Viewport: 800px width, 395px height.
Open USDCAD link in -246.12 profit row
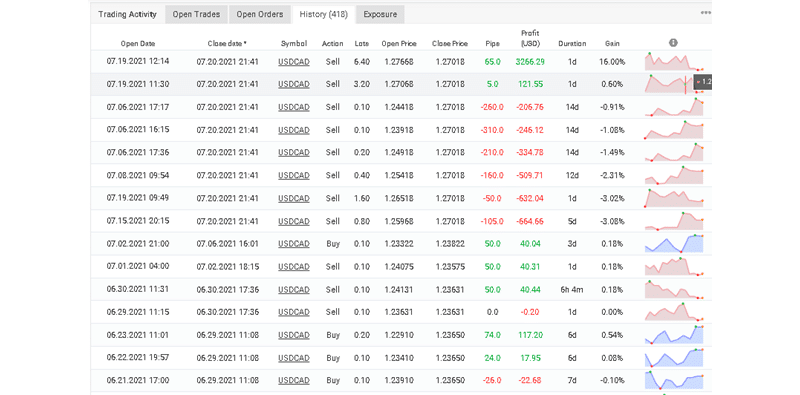(x=294, y=130)
